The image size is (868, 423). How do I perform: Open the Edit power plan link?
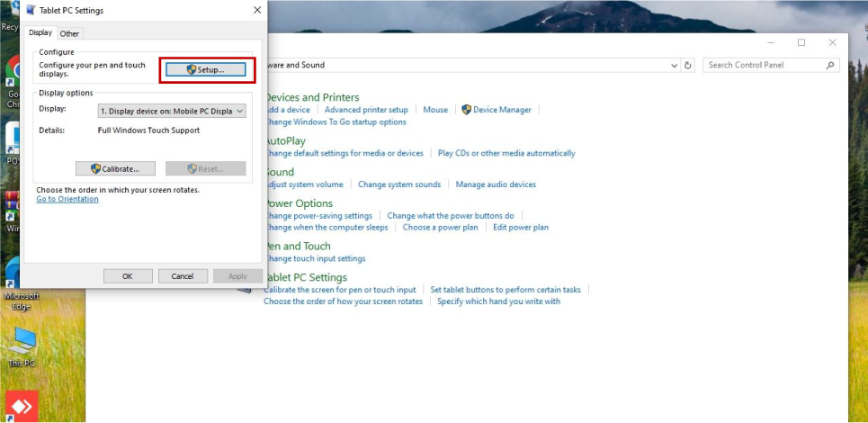click(521, 228)
